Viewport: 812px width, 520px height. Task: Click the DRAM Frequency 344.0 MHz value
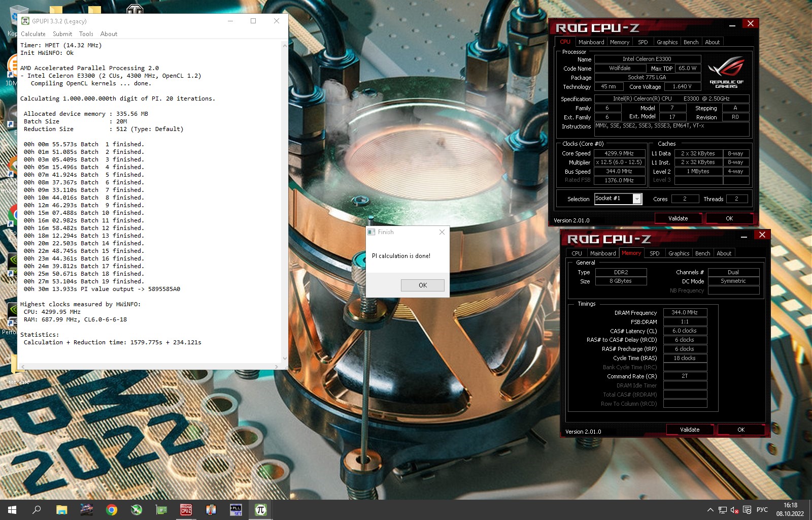[685, 313]
